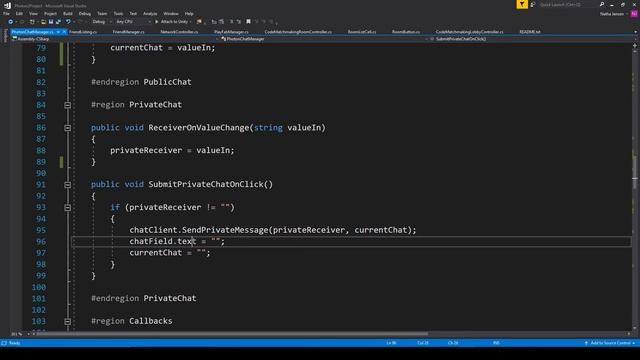Collapse the Callbacks region at line 103
The image size is (640, 360).
68,321
